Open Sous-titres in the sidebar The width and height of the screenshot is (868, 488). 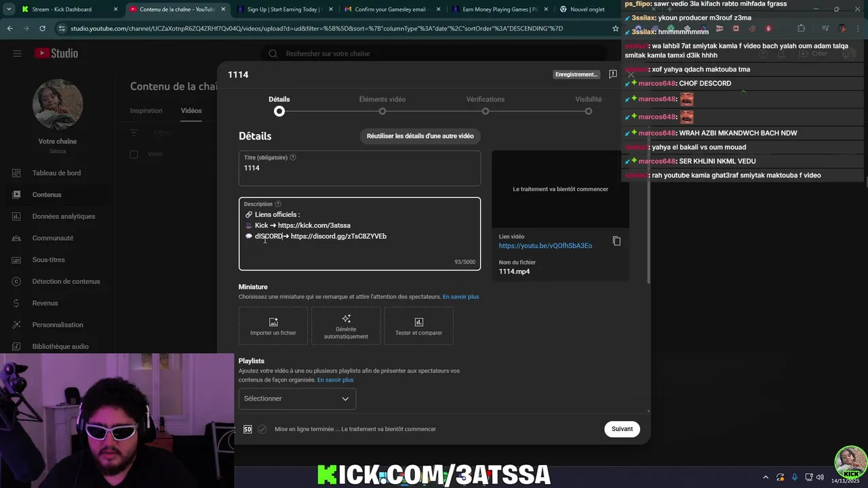coord(48,260)
